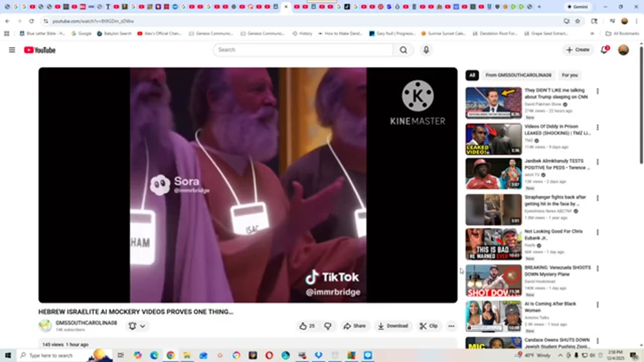This screenshot has width=644, height=362.
Task: Open options for Venezuela Shoots Down video
Action: [x=598, y=268]
